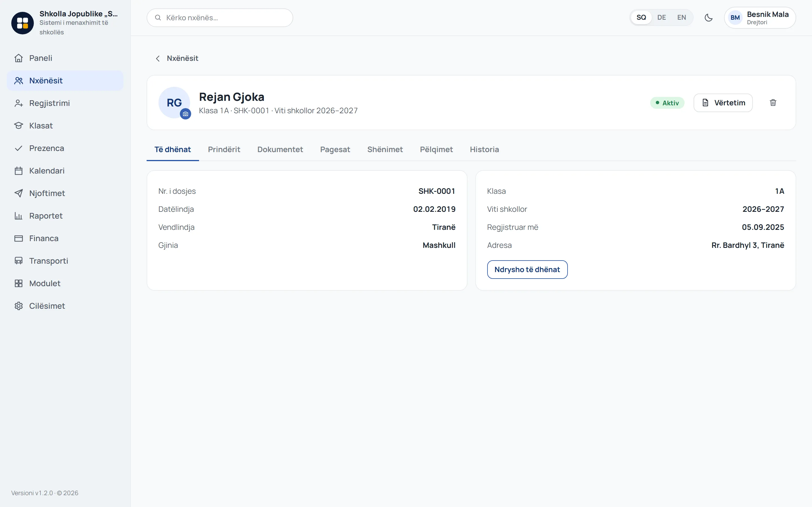Open Transporti with the bus icon
This screenshot has width=812, height=507.
click(18, 261)
